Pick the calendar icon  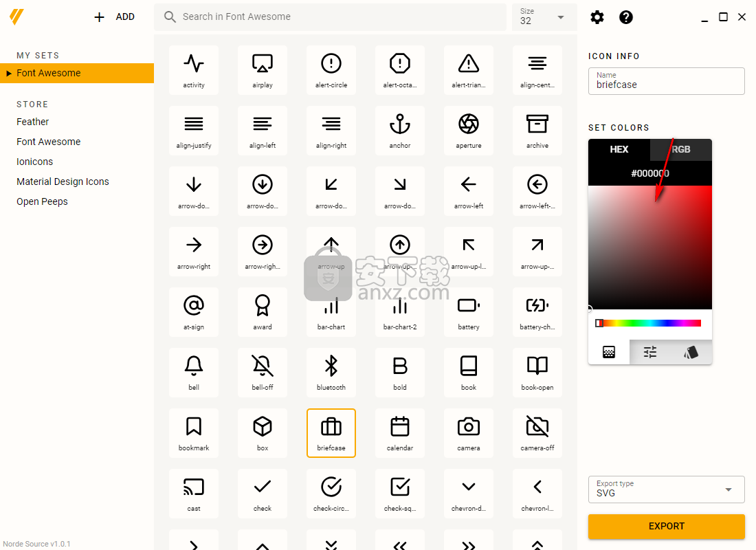(x=400, y=432)
